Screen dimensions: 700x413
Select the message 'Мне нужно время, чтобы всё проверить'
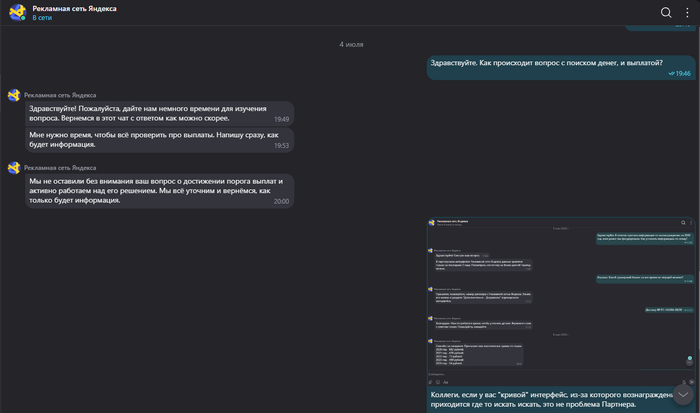(x=159, y=140)
